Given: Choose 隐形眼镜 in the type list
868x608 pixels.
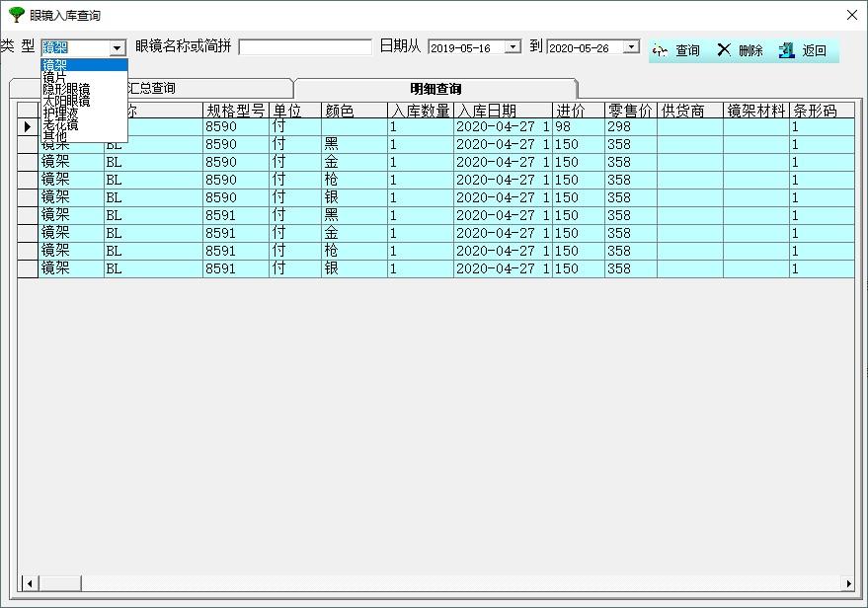Looking at the screenshot, I should 65,89.
